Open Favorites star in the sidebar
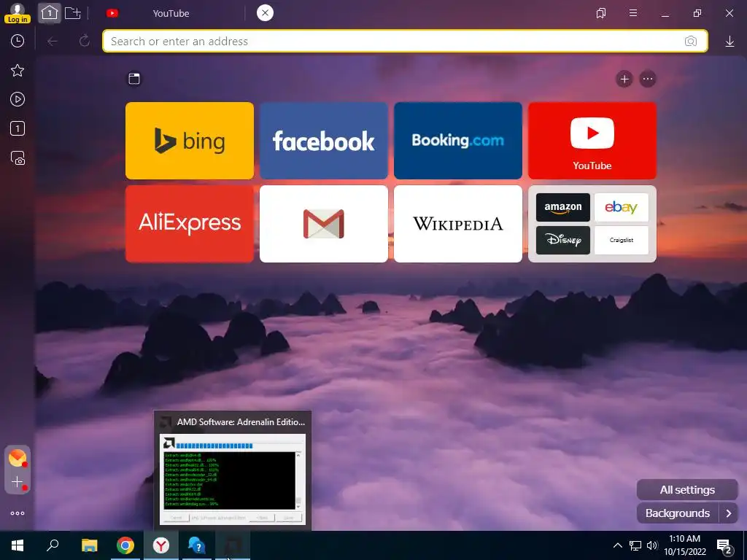 pyautogui.click(x=18, y=71)
